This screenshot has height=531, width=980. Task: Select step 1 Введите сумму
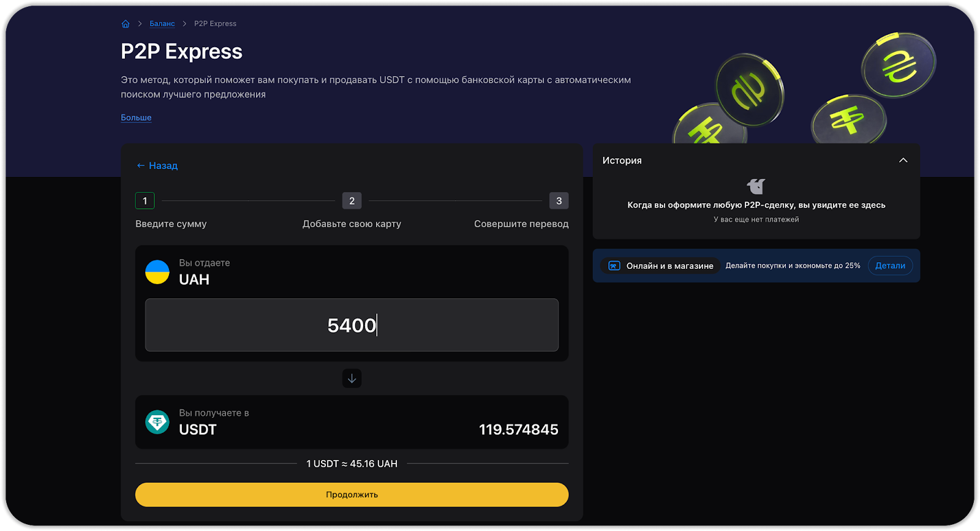(145, 201)
